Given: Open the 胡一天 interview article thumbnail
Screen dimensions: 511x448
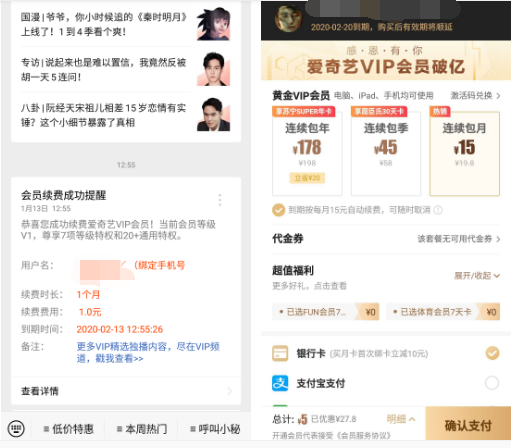Looking at the screenshot, I should pos(213,69).
